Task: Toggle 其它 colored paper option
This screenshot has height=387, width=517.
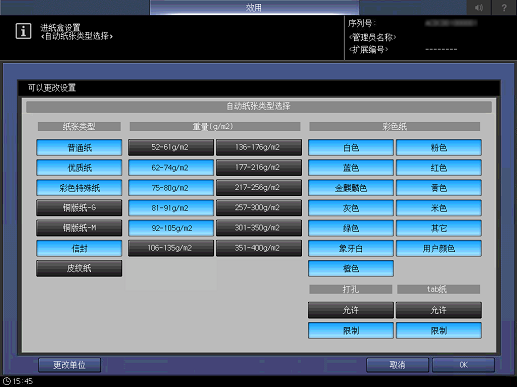Action: (439, 228)
